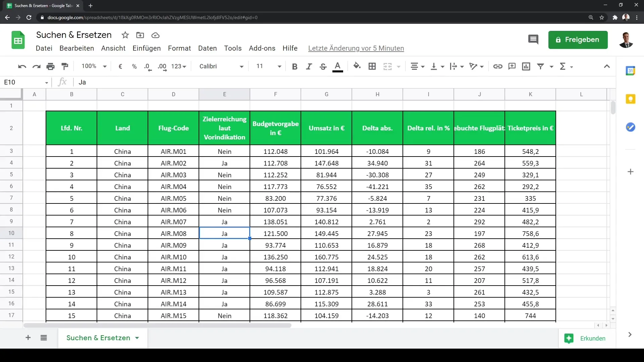644x362 pixels.
Task: Open the text color picker
Action: point(338,66)
